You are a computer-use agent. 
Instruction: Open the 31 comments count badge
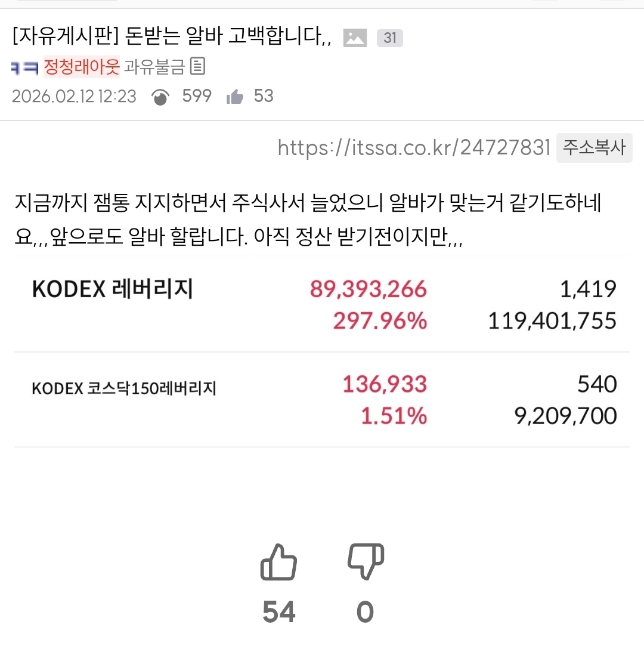pos(390,38)
